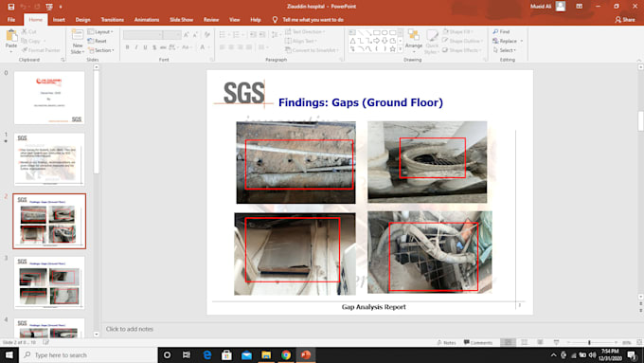Fit the slide to the current window
The height and width of the screenshot is (363, 644).
pos(639,342)
